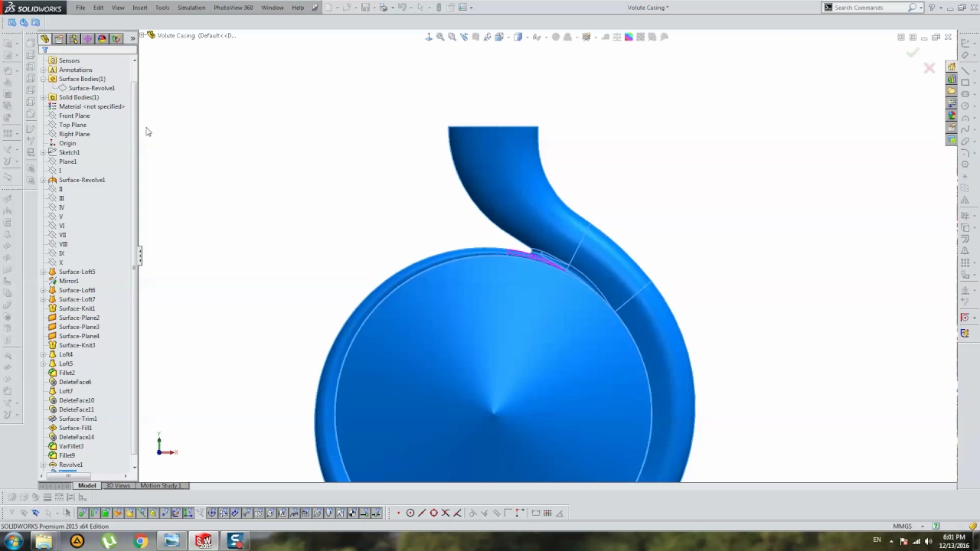Expand the Surface-Loft5 feature node
This screenshot has height=551, width=980.
pyautogui.click(x=44, y=272)
